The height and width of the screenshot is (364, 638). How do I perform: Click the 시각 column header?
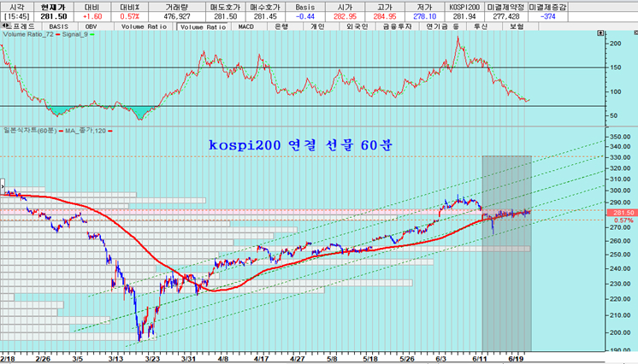point(17,7)
